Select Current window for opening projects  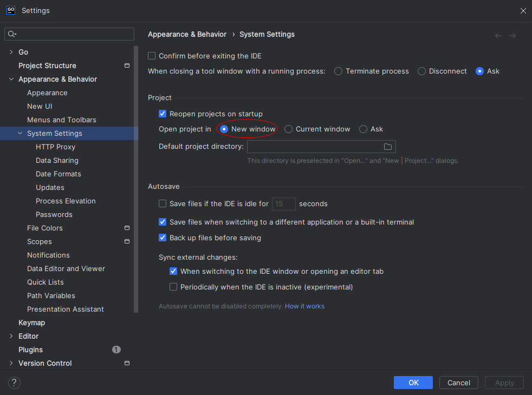tap(288, 129)
